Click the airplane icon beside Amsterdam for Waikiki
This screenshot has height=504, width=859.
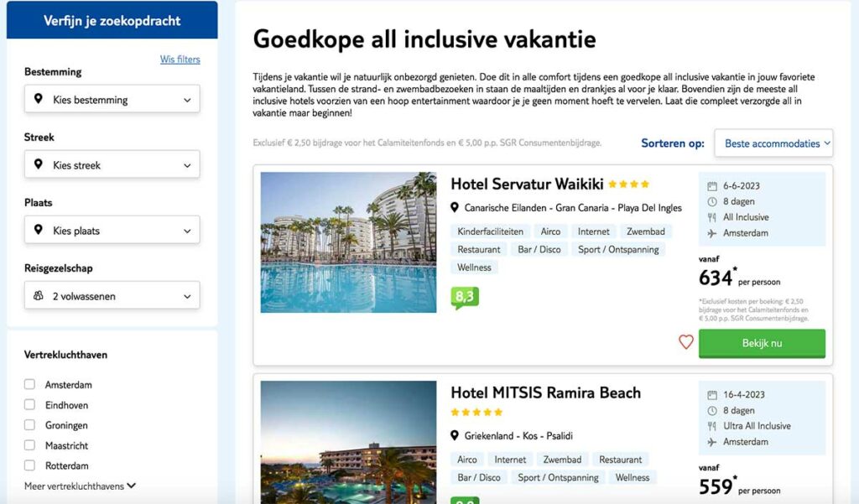712,233
